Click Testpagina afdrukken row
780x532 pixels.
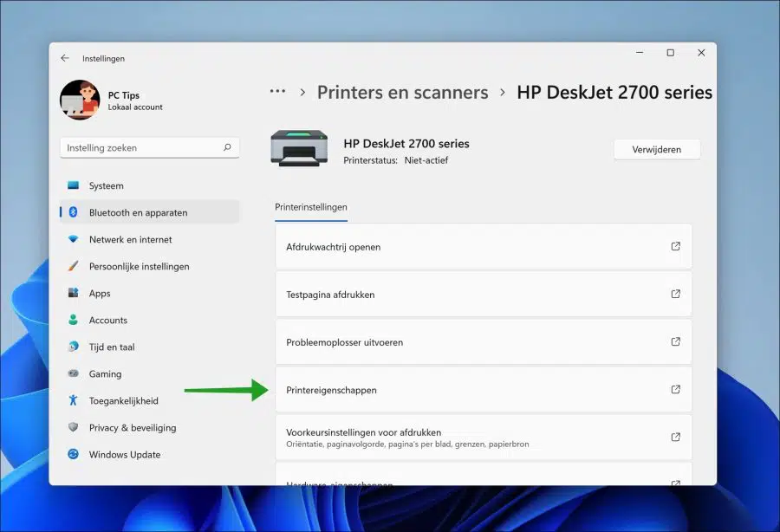484,295
